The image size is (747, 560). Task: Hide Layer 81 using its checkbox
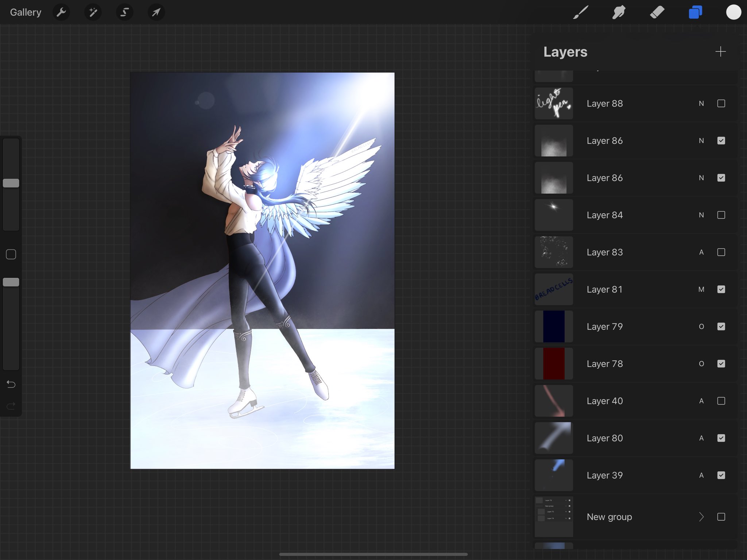[x=721, y=289]
